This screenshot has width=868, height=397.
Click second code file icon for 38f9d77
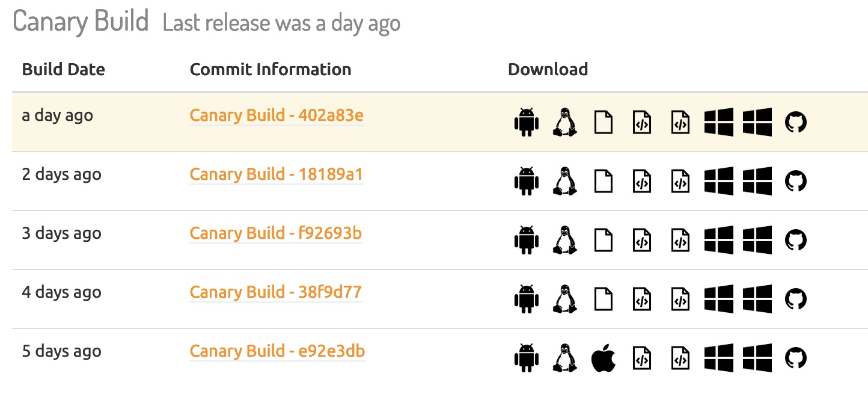[680, 299]
